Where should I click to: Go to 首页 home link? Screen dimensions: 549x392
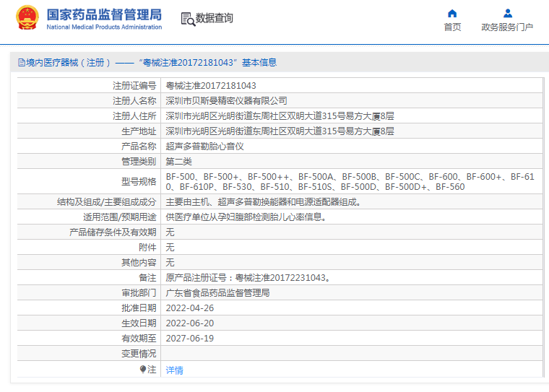(x=452, y=27)
